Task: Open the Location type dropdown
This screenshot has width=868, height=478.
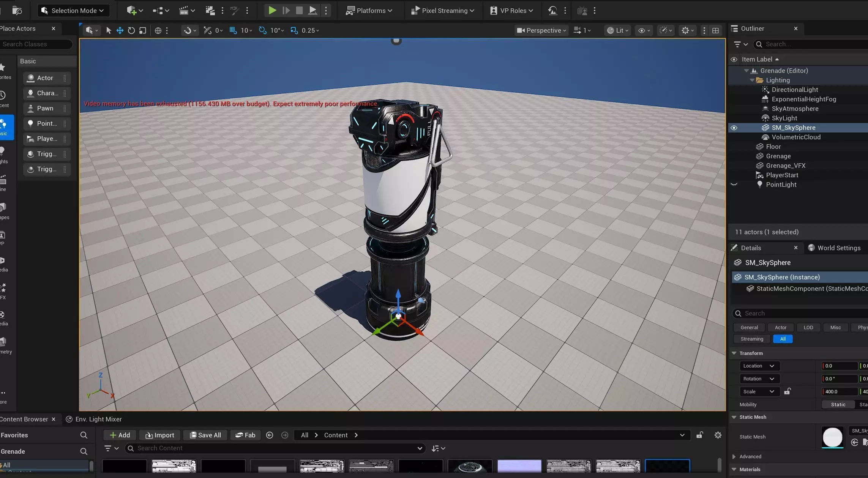Action: click(759, 366)
